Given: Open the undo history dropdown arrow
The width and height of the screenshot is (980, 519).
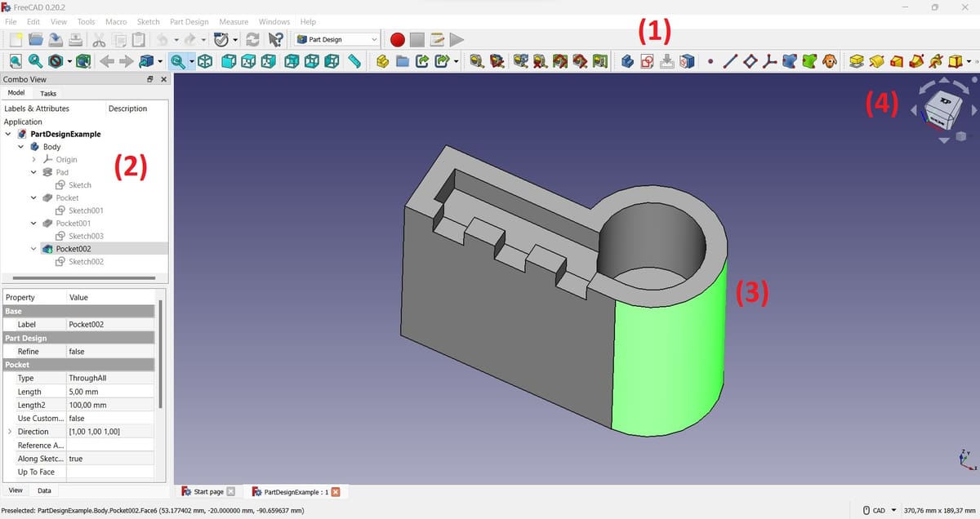Looking at the screenshot, I should tap(176, 39).
